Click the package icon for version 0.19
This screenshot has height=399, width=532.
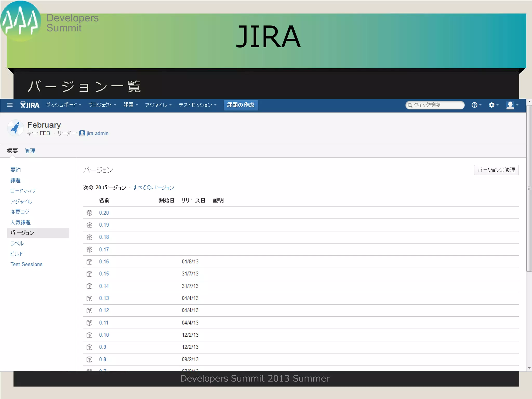point(89,225)
